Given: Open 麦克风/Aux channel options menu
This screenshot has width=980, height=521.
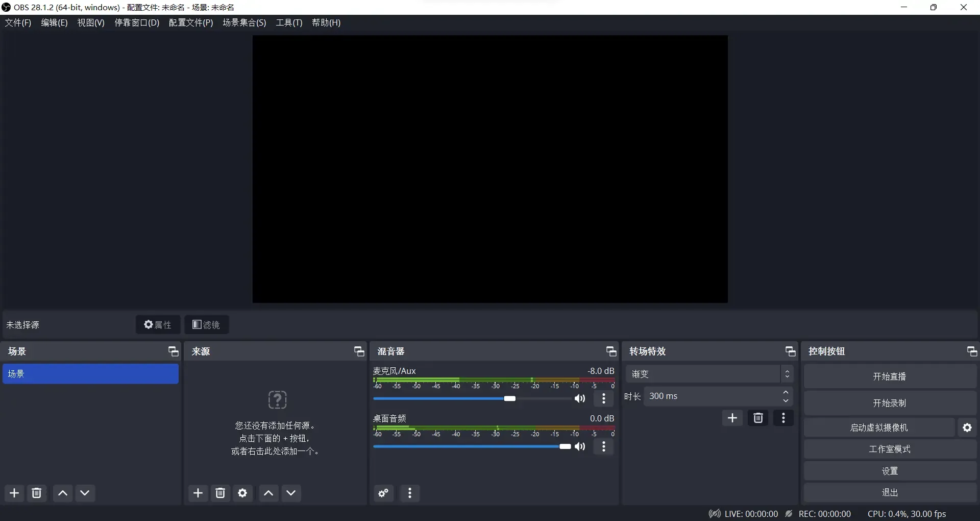Looking at the screenshot, I should (x=604, y=398).
